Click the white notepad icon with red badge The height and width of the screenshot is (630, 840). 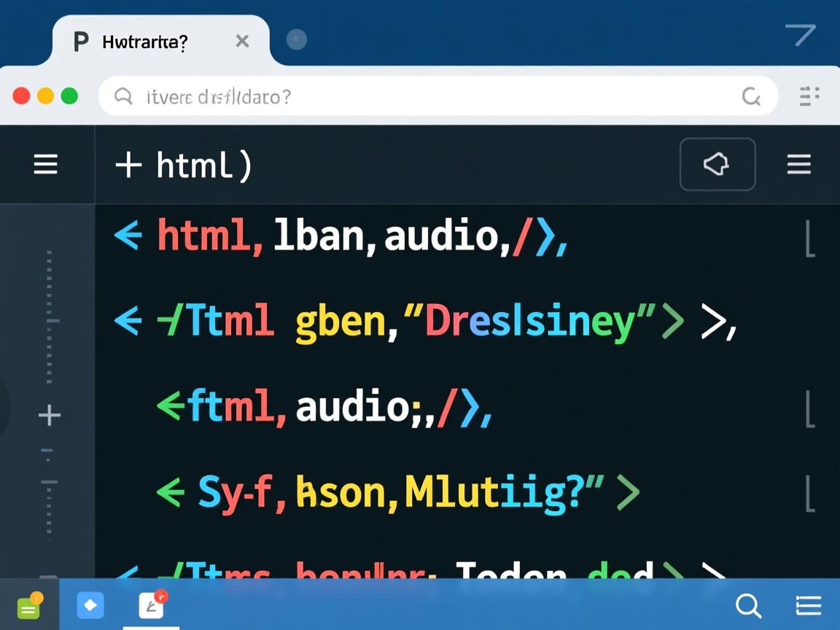coord(151,605)
